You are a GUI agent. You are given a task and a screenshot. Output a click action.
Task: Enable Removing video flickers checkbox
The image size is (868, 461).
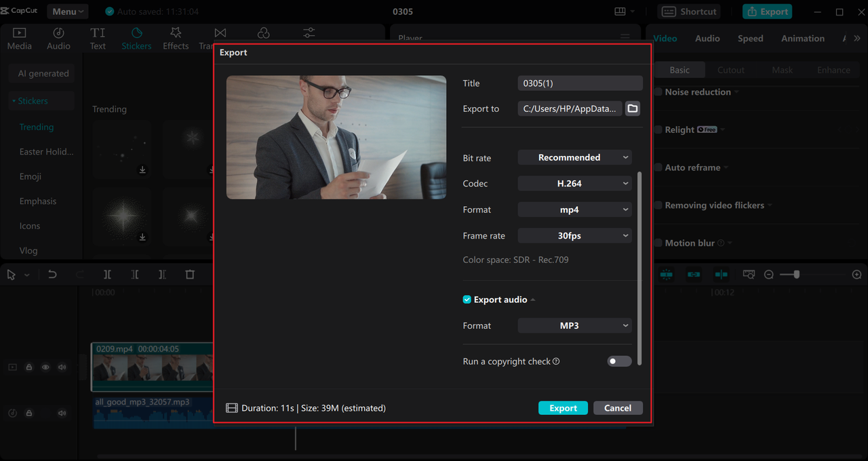658,205
